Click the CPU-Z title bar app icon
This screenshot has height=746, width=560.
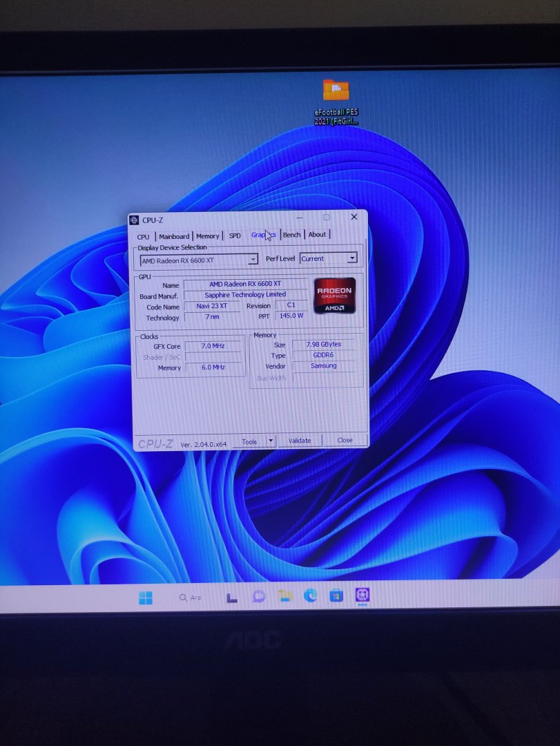[x=134, y=220]
